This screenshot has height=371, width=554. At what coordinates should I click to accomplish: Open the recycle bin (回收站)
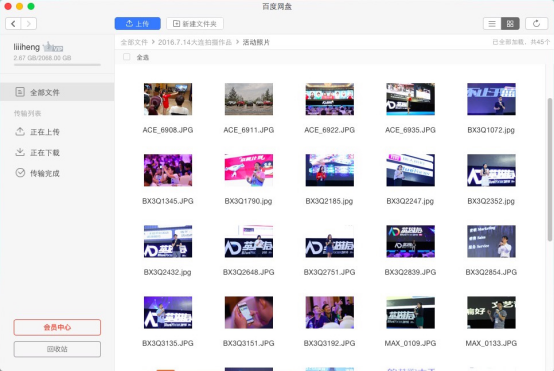coord(57,349)
